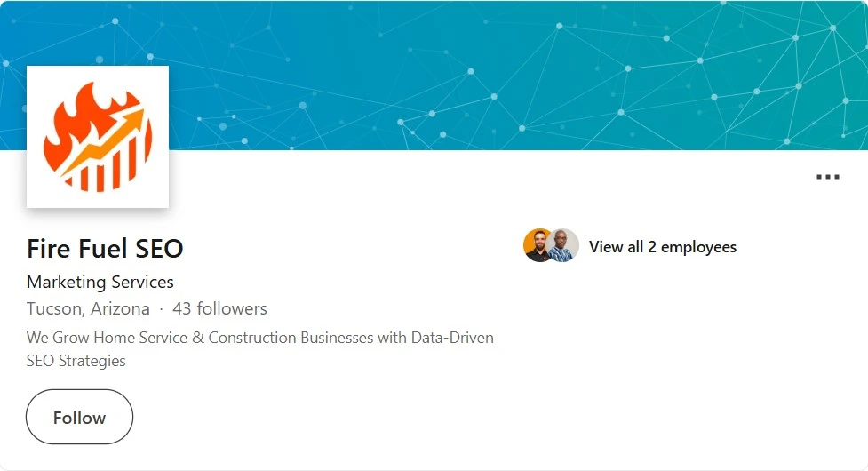Click the 'Data-Driven' text in the tagline

pos(452,338)
